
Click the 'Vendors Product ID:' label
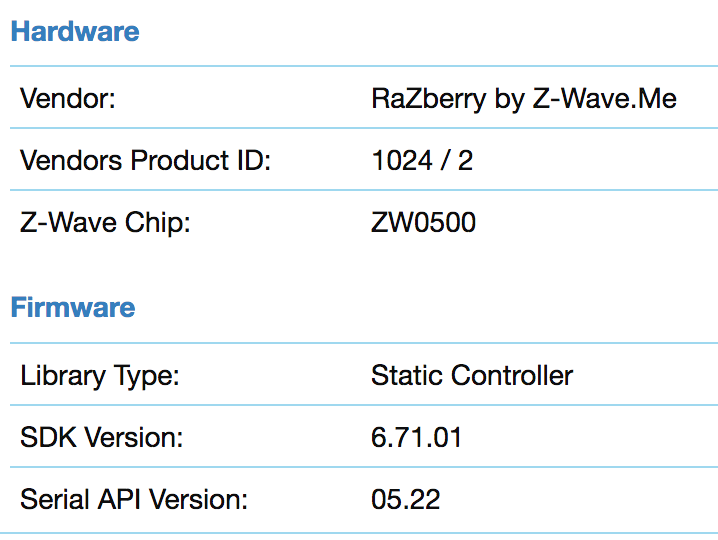click(146, 160)
